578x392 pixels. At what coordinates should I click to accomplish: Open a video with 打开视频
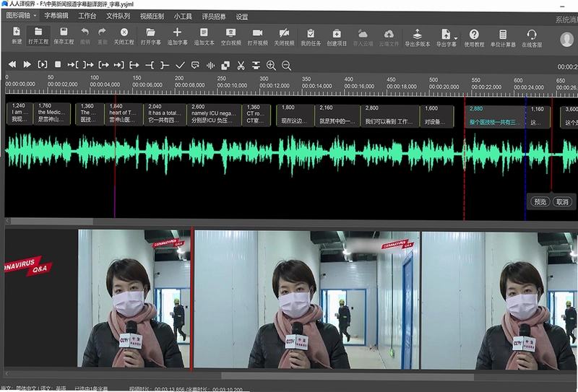[x=258, y=37]
